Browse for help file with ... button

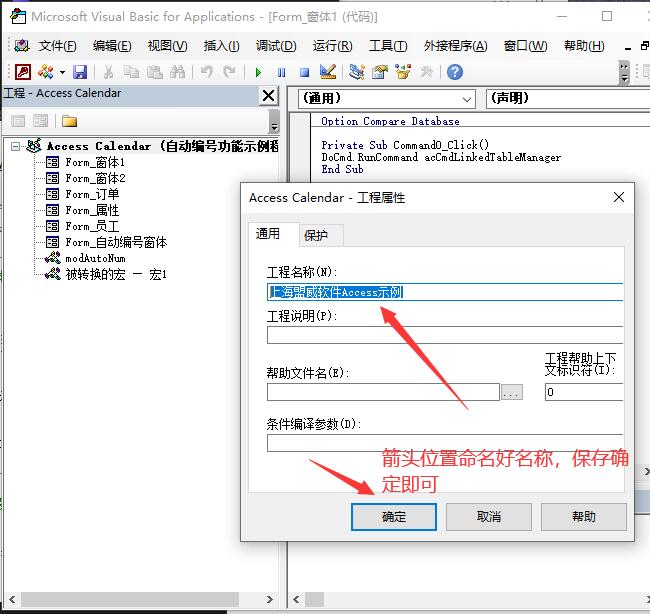pos(512,392)
